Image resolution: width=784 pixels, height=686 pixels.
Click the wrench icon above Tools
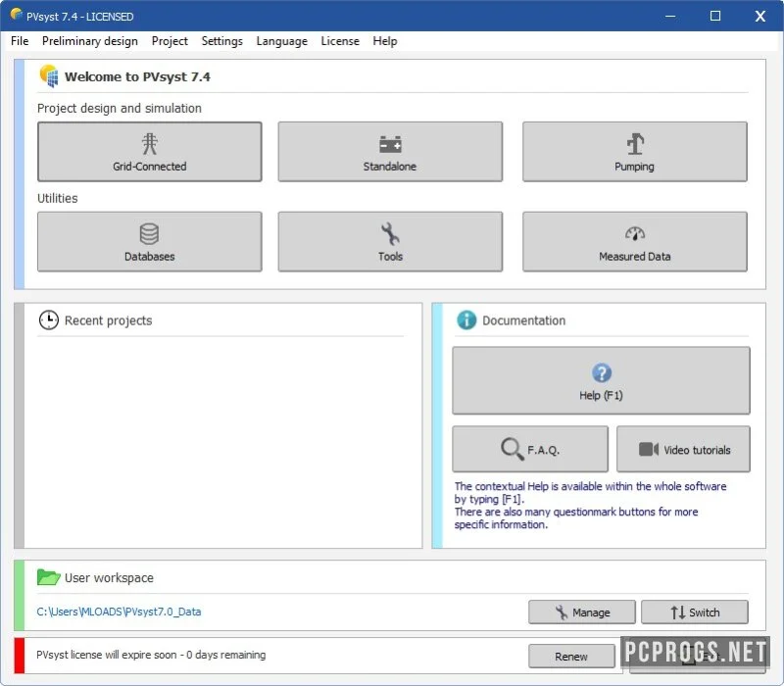coord(390,234)
